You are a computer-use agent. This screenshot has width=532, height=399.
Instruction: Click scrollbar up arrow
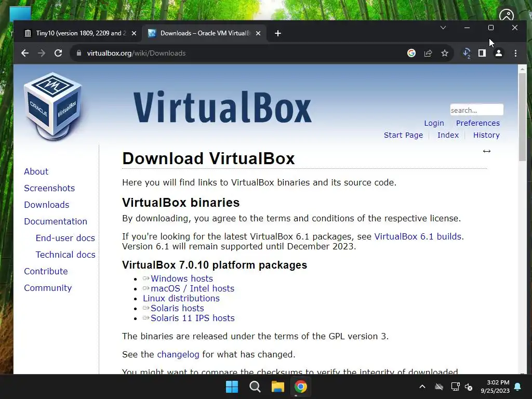pyautogui.click(x=522, y=69)
